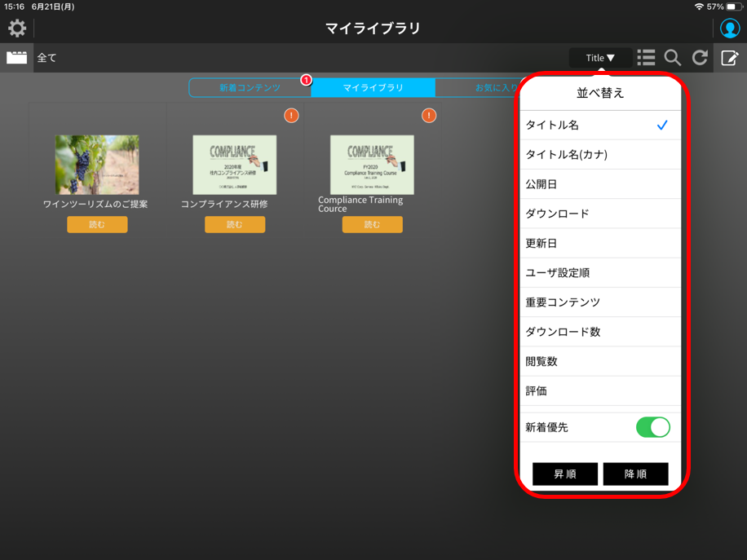Tap the edit pencil icon
Screen dimensions: 747x560
click(x=729, y=58)
